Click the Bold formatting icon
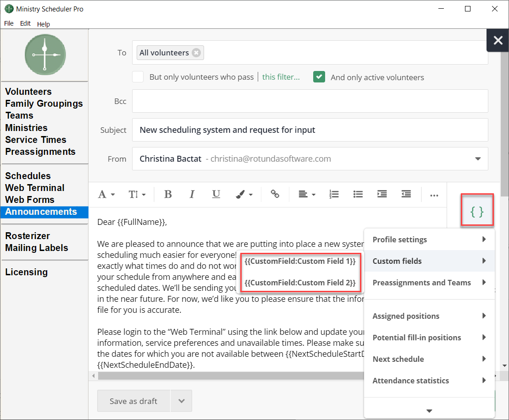Image resolution: width=509 pixels, height=420 pixels. point(168,194)
